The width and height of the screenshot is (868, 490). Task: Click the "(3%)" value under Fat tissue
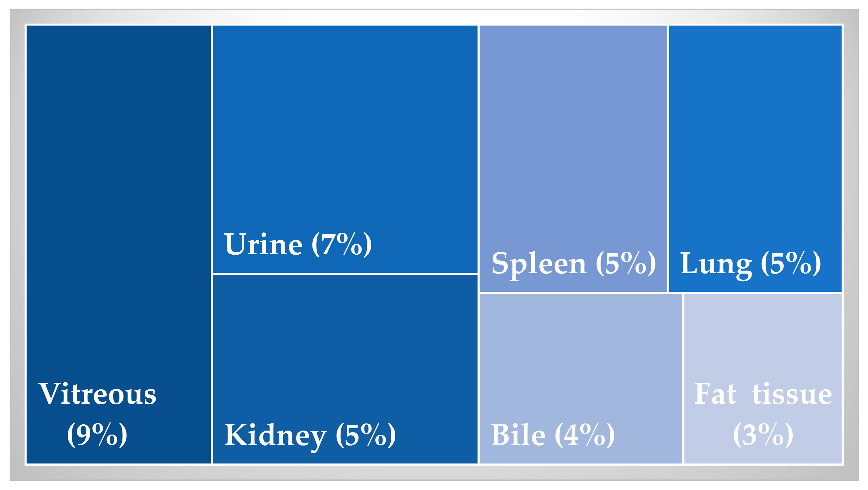763,436
